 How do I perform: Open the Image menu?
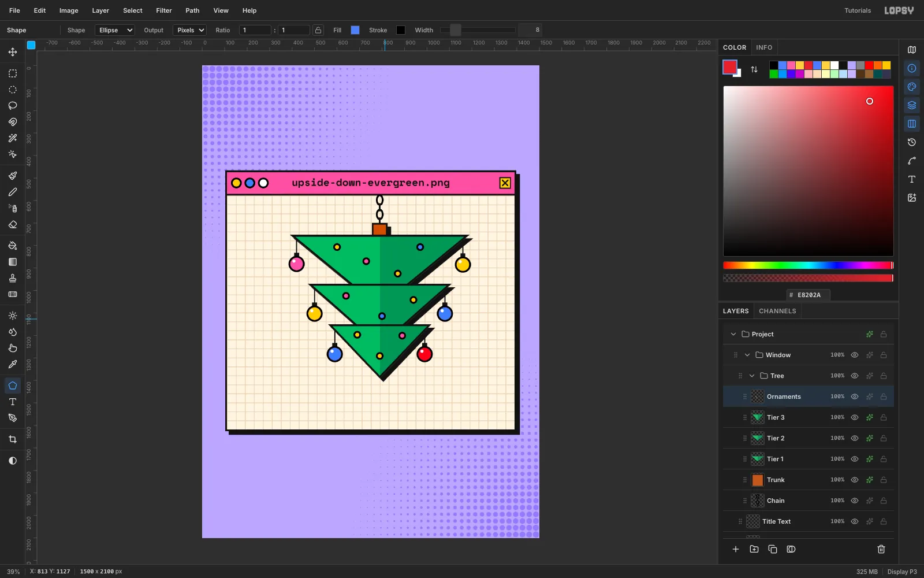pos(69,10)
